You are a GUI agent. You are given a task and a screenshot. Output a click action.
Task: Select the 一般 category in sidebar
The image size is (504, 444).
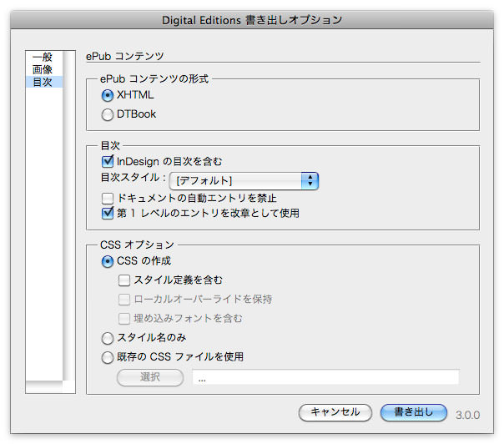pos(44,58)
